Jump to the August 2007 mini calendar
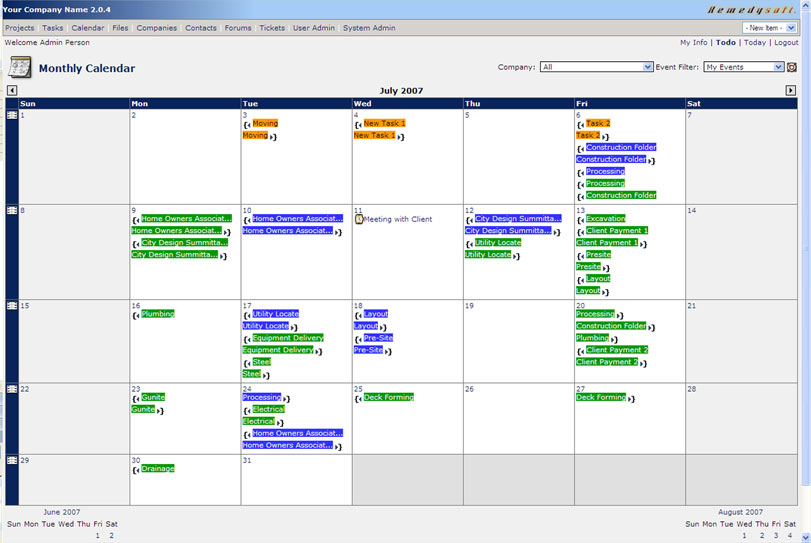 [x=739, y=512]
